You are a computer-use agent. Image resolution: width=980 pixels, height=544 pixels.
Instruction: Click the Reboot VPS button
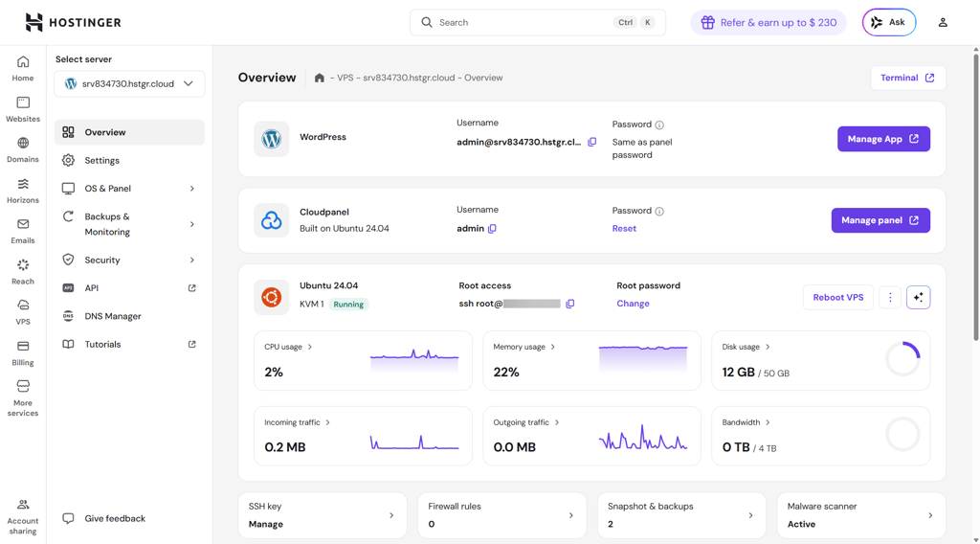(x=837, y=298)
